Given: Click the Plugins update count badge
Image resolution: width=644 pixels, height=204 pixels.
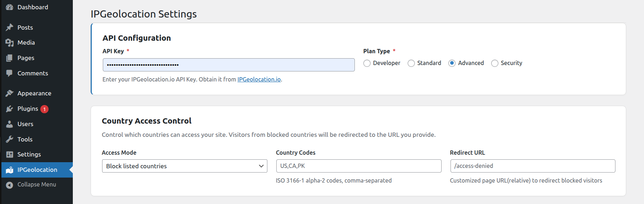Looking at the screenshot, I should (44, 109).
